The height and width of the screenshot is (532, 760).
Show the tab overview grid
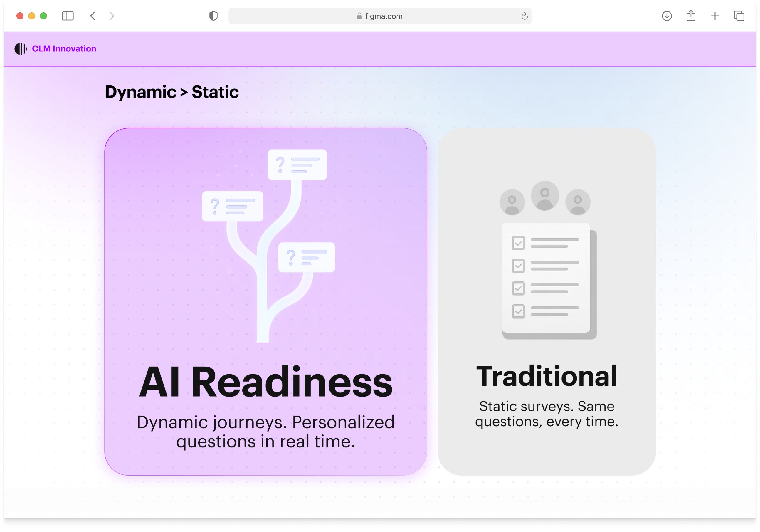[739, 16]
